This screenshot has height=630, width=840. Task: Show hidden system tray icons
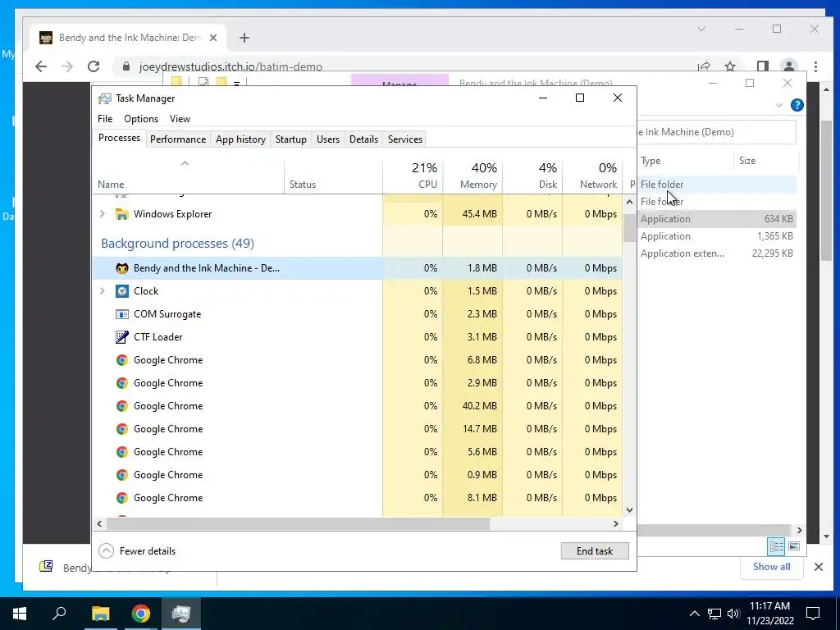694,614
